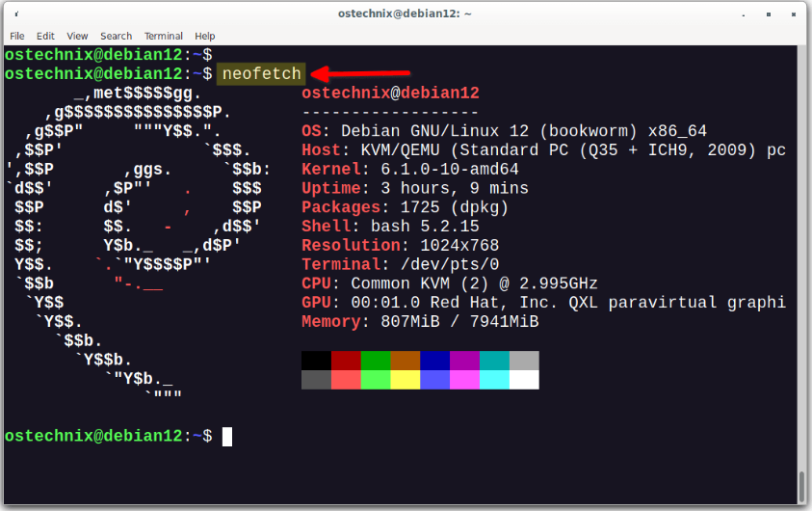Click the dark blue color block
Image resolution: width=812 pixels, height=511 pixels.
(435, 361)
